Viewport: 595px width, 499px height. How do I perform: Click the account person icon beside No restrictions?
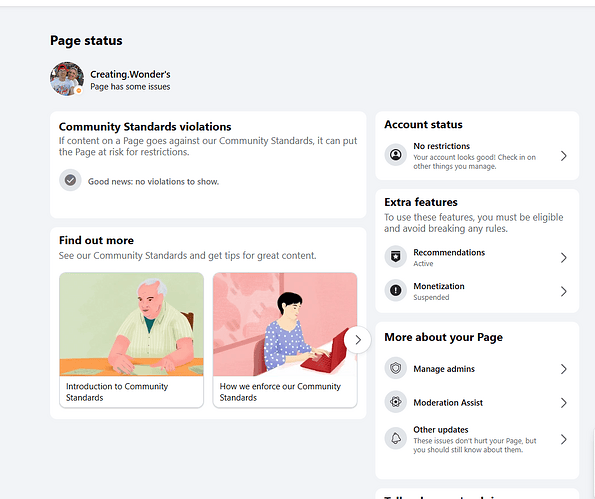click(x=395, y=155)
